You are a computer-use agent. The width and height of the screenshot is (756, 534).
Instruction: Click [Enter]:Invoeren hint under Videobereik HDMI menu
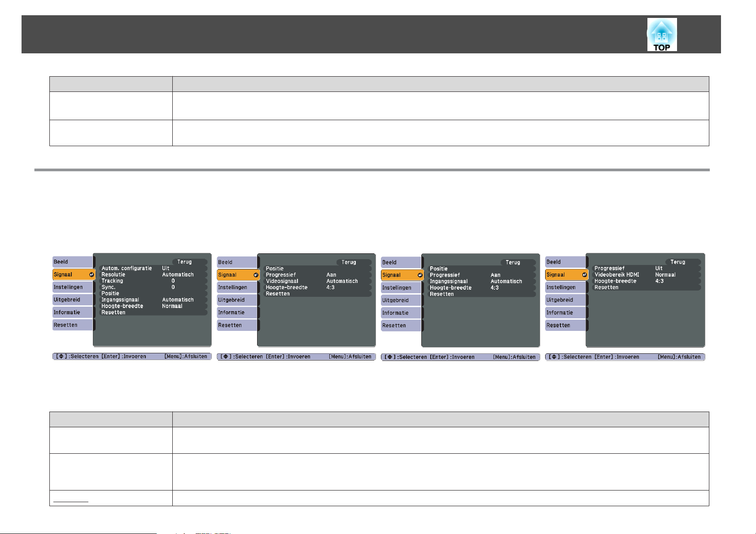pyautogui.click(x=616, y=357)
